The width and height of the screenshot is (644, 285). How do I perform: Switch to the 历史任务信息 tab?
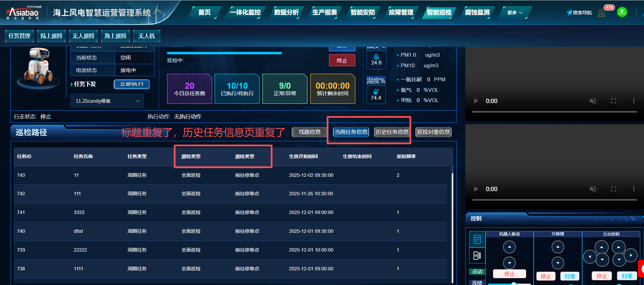pos(392,132)
